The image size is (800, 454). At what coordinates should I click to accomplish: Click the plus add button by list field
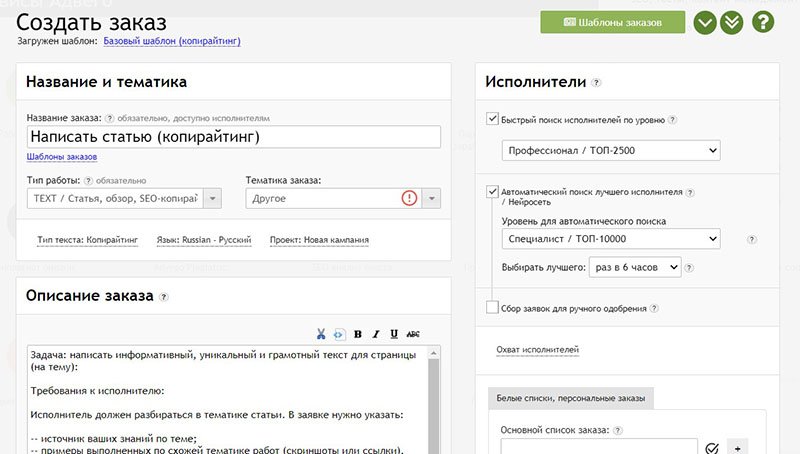pyautogui.click(x=737, y=447)
